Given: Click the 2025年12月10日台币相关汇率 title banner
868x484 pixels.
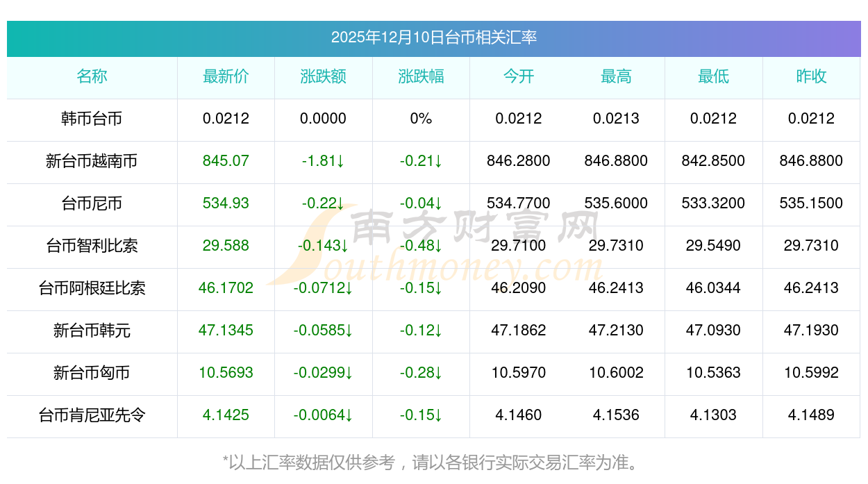Looking at the screenshot, I should (x=433, y=37).
